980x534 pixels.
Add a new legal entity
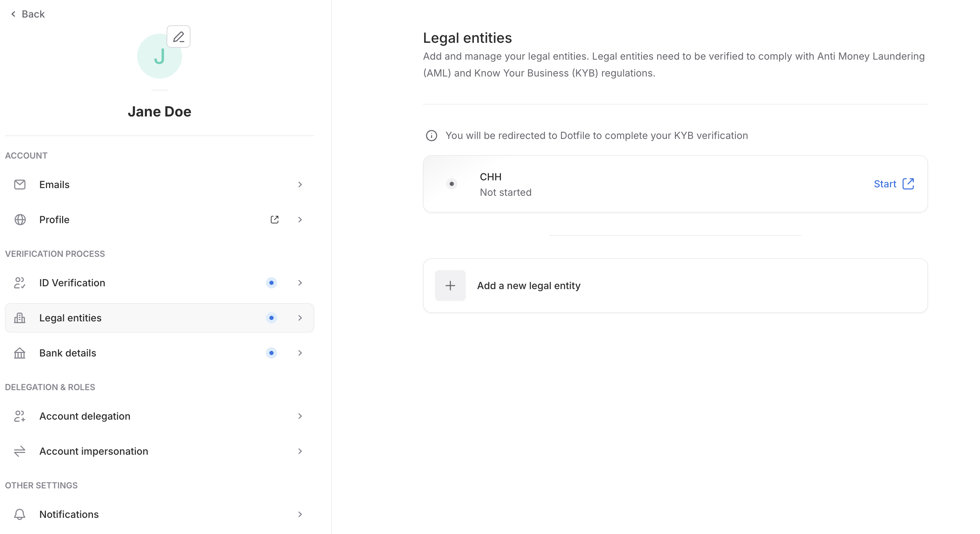pyautogui.click(x=675, y=286)
